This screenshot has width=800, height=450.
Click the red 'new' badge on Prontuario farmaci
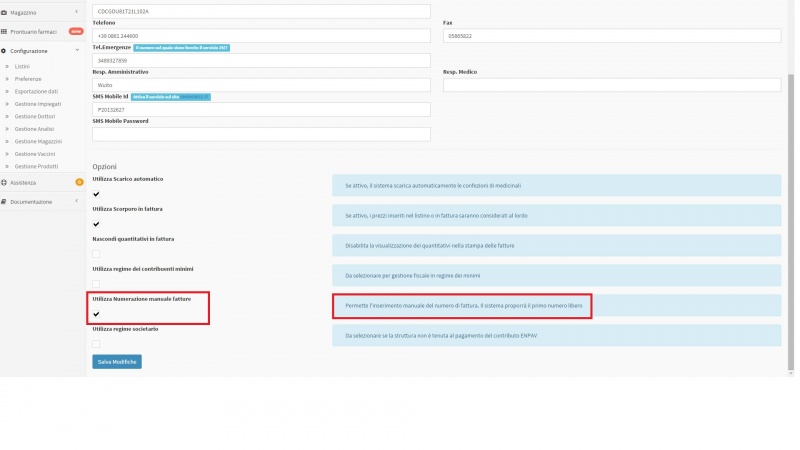tap(76, 31)
